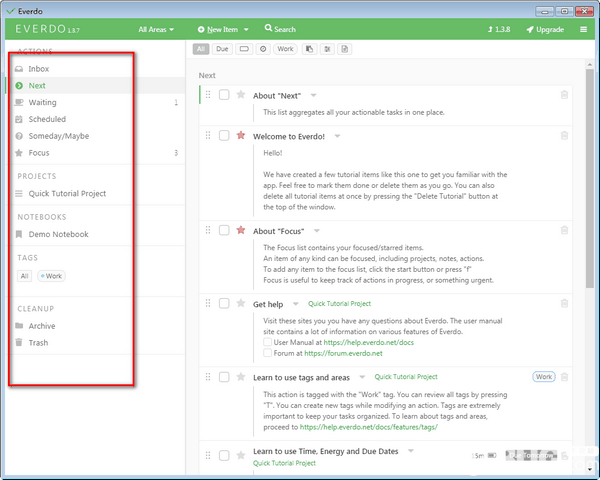Select the All tag in sidebar
The image size is (600, 480).
(24, 276)
